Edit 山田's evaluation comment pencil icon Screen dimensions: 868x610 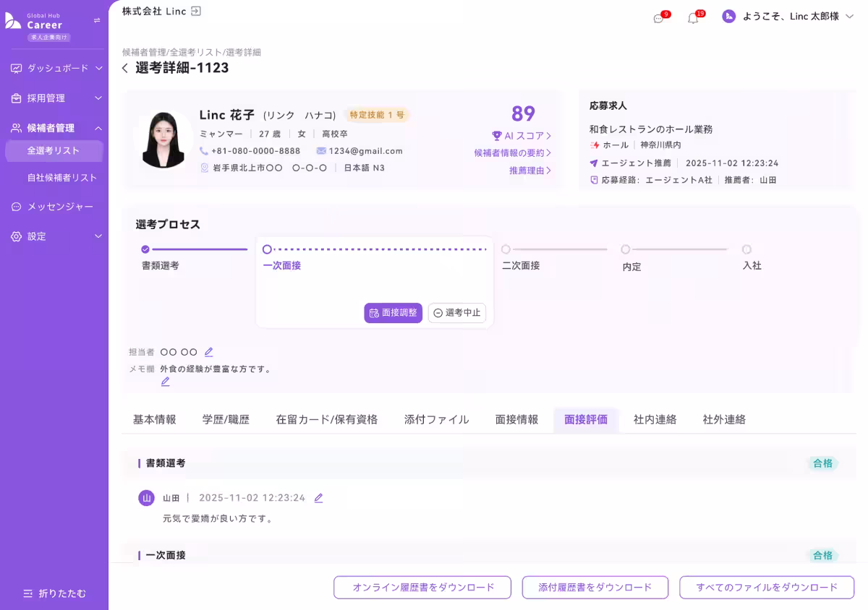click(318, 498)
